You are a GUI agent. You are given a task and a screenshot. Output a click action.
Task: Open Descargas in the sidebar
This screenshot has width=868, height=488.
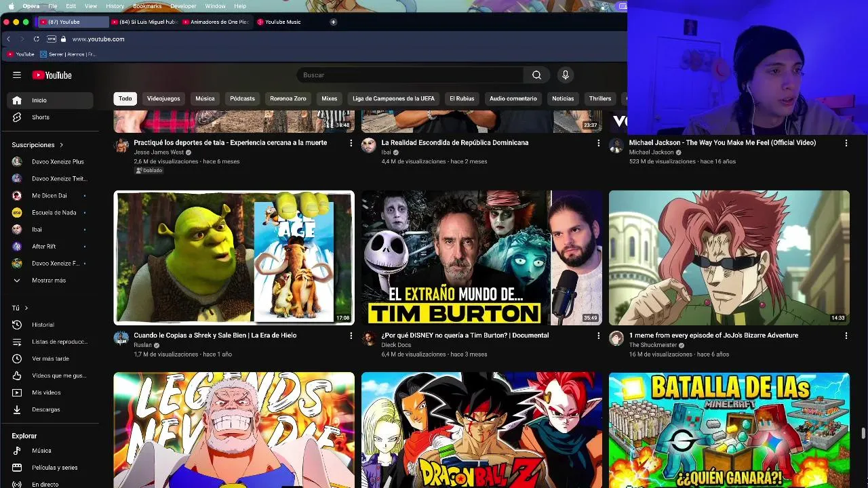pyautogui.click(x=50, y=409)
